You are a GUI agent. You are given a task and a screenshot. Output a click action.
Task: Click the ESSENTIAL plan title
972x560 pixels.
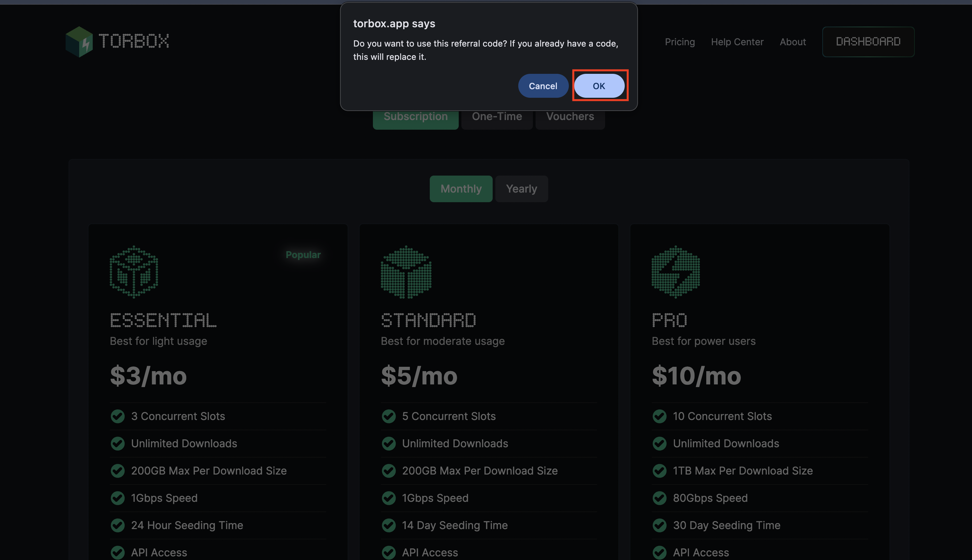pos(163,320)
